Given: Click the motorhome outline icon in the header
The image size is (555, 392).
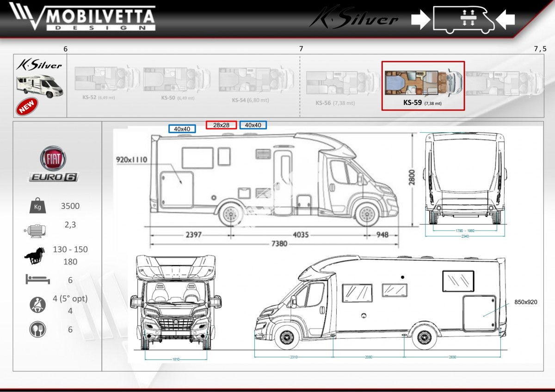Looking at the screenshot, I should (463, 20).
